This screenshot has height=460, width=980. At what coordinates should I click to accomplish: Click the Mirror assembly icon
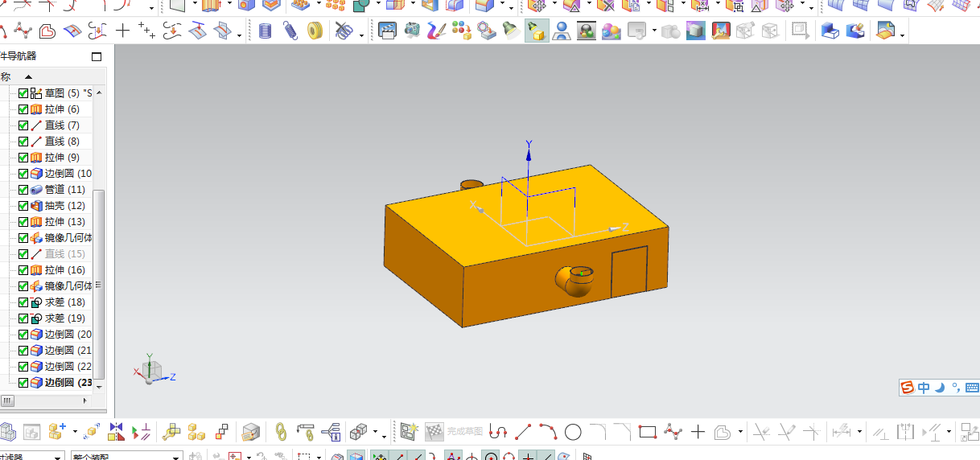coord(117,432)
